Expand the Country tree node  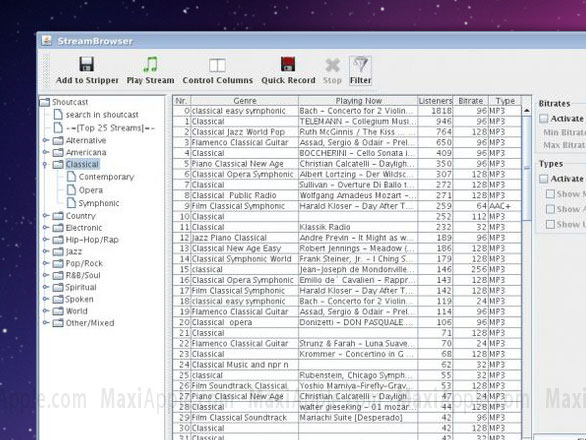45,216
